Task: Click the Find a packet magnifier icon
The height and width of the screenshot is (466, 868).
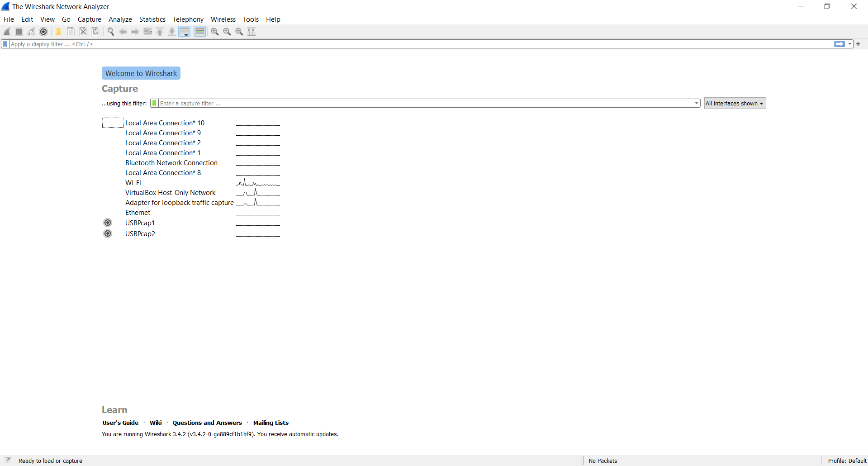Action: coord(111,32)
